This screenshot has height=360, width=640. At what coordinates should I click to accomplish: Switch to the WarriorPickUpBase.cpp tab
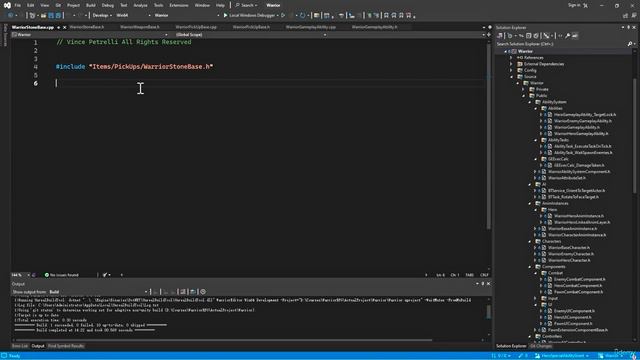(x=196, y=27)
